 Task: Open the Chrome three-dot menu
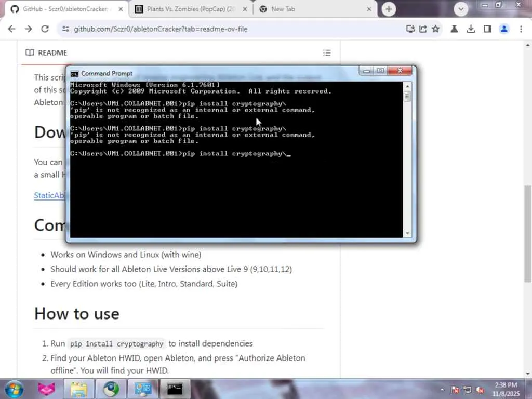tap(521, 29)
